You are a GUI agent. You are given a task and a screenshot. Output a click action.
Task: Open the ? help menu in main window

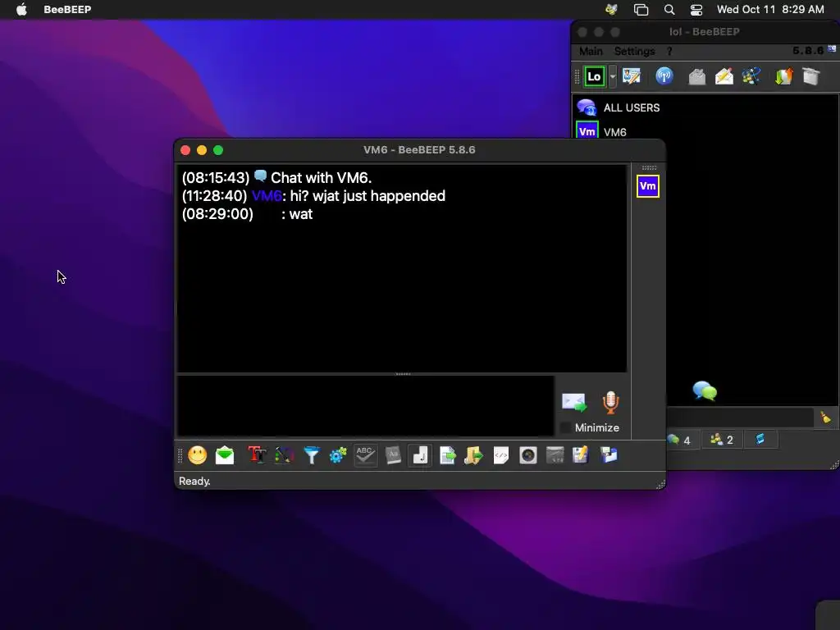[669, 52]
